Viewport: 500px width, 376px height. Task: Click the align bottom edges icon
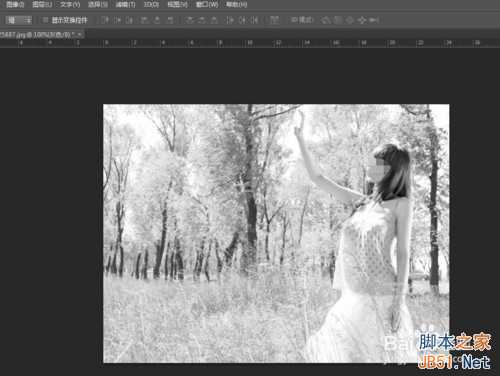[x=129, y=20]
